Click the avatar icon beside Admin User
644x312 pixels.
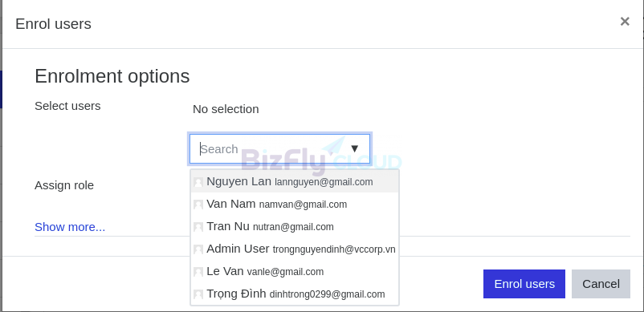point(198,249)
